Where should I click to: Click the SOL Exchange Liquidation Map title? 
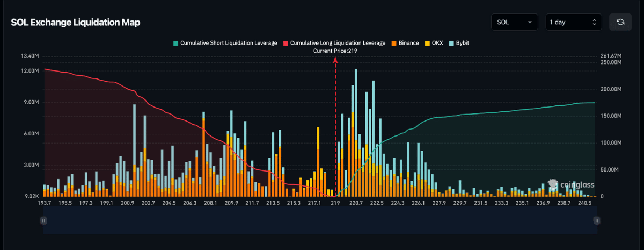76,22
